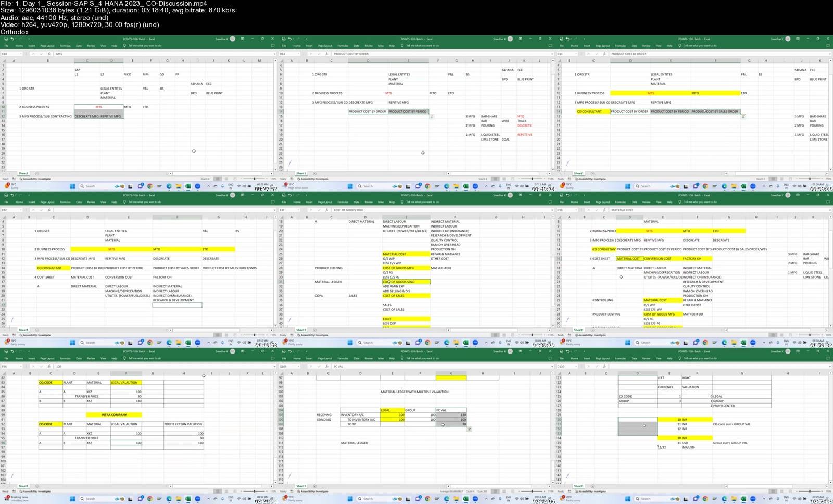The width and height of the screenshot is (833, 504).
Task: Click Undo arrow in the 00:40:24 frame
Action: tap(289, 39)
